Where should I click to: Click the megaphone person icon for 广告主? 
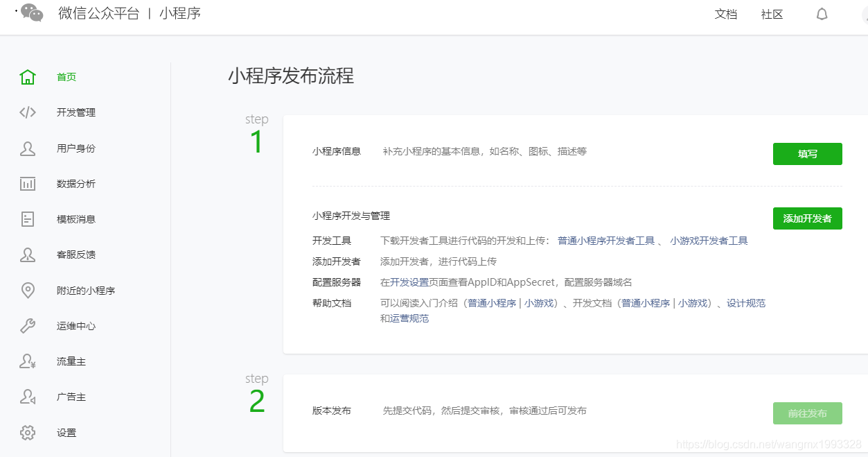28,397
